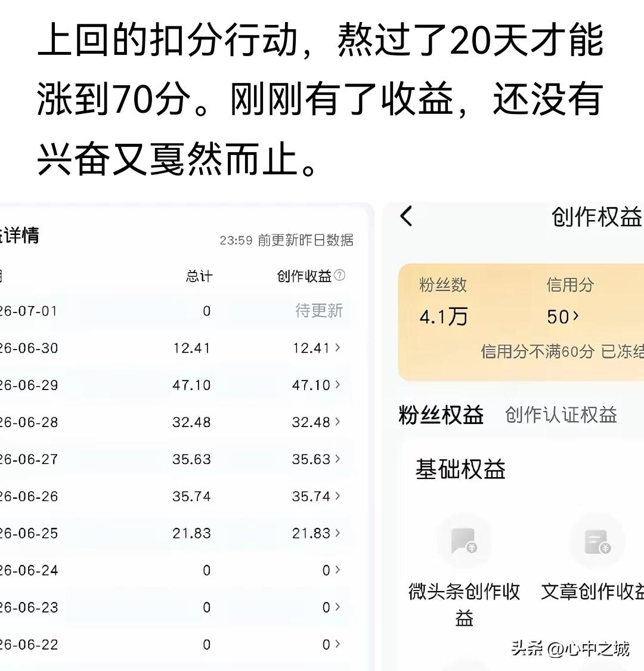The width and height of the screenshot is (644, 671).
Task: Expand earnings detail for 35.74 row
Action: pyautogui.click(x=338, y=496)
